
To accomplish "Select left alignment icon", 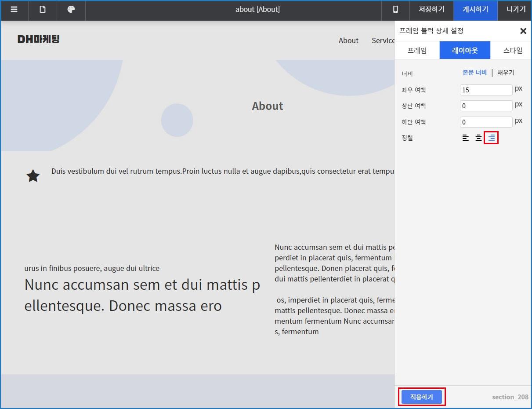I will [x=465, y=138].
